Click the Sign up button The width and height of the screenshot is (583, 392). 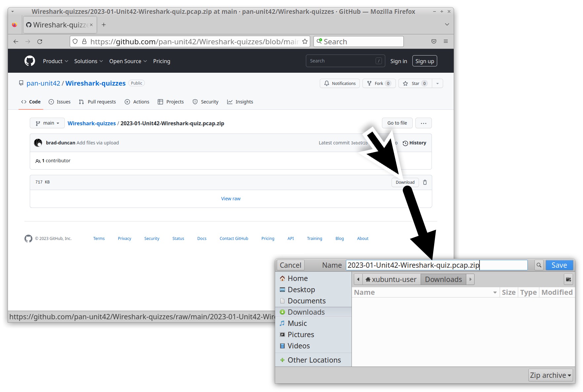425,61
